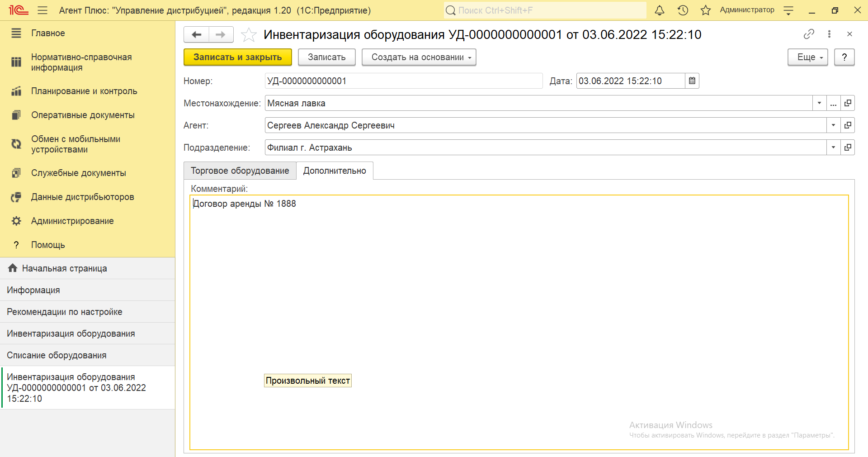The image size is (868, 457).
Task: Click the Записать button
Action: (x=326, y=57)
